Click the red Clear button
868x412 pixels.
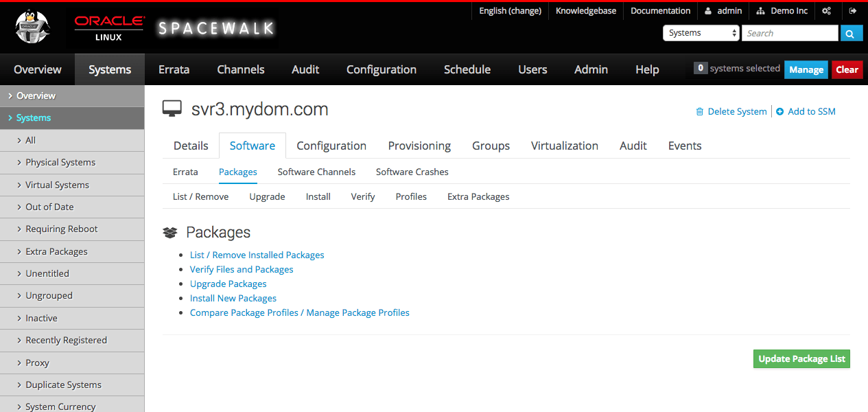pyautogui.click(x=847, y=69)
